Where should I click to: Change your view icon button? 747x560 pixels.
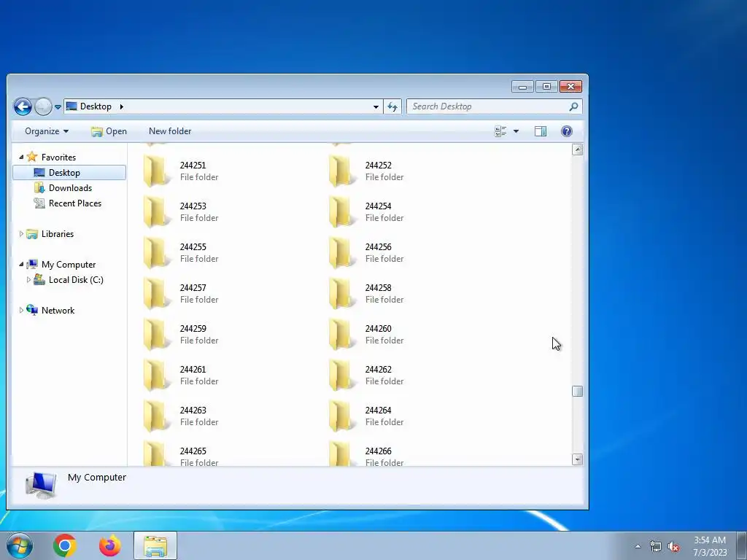click(x=500, y=131)
